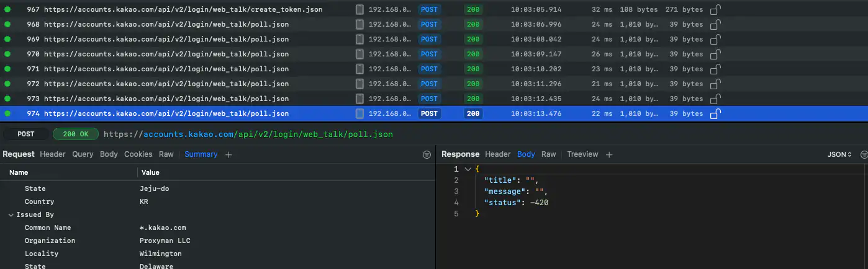Open the Request Query tab

click(x=83, y=154)
